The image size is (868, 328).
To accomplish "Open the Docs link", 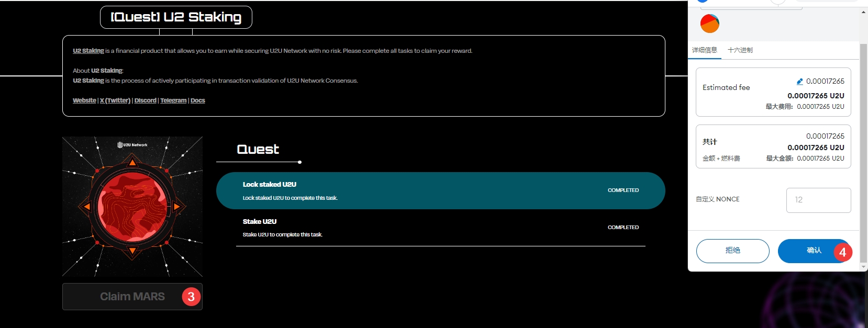I will [x=198, y=100].
